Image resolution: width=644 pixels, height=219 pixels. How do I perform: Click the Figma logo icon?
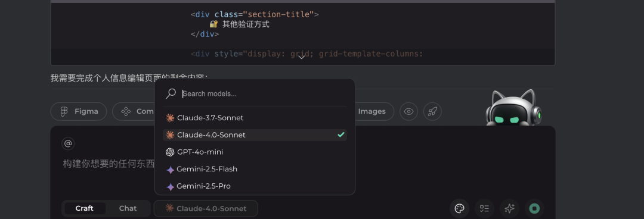64,111
